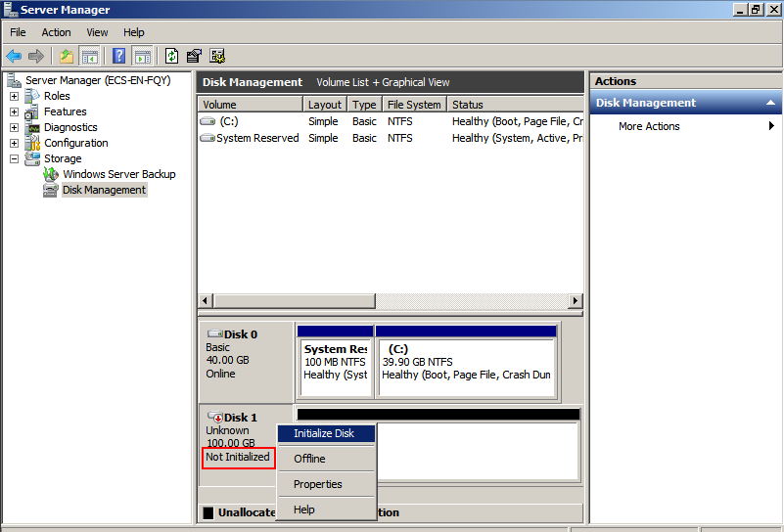
Task: Click the Disk Management tree icon
Action: click(x=51, y=190)
